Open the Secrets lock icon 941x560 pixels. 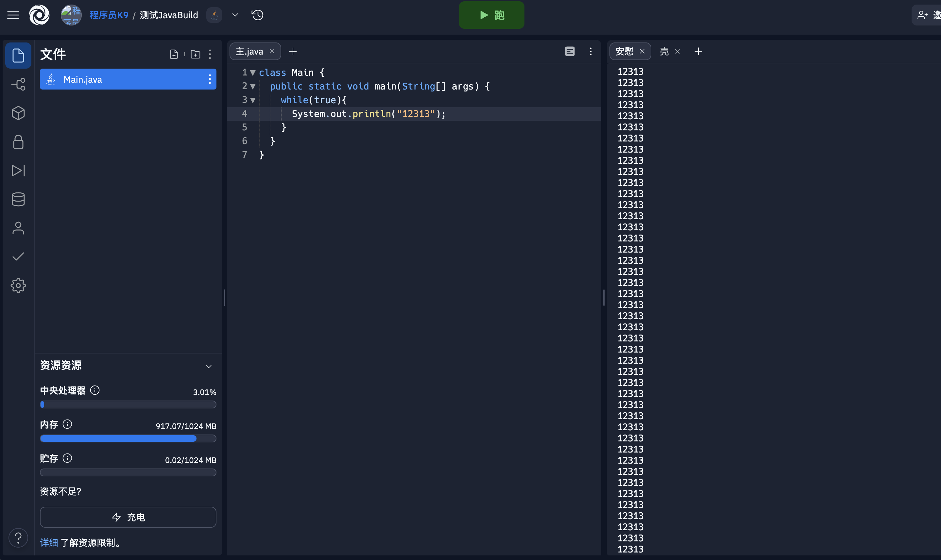coord(18,142)
